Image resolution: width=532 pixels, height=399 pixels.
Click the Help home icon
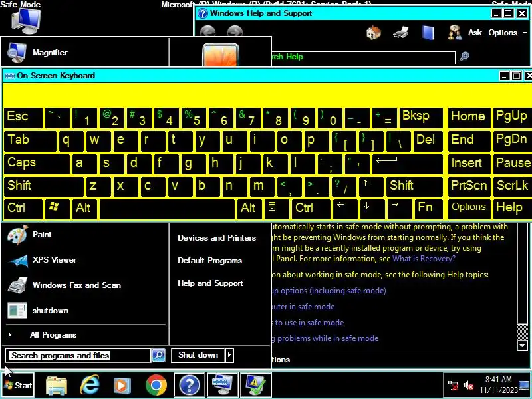374,33
